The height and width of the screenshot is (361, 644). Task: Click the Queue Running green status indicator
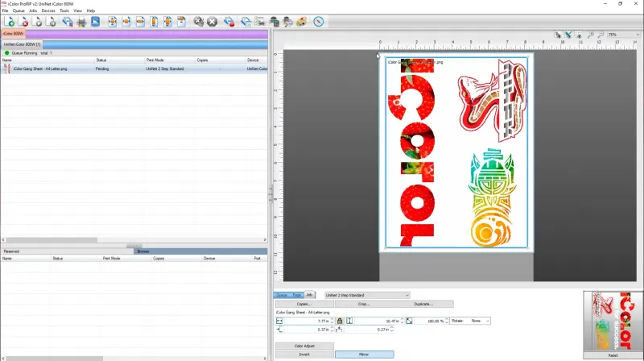click(7, 53)
